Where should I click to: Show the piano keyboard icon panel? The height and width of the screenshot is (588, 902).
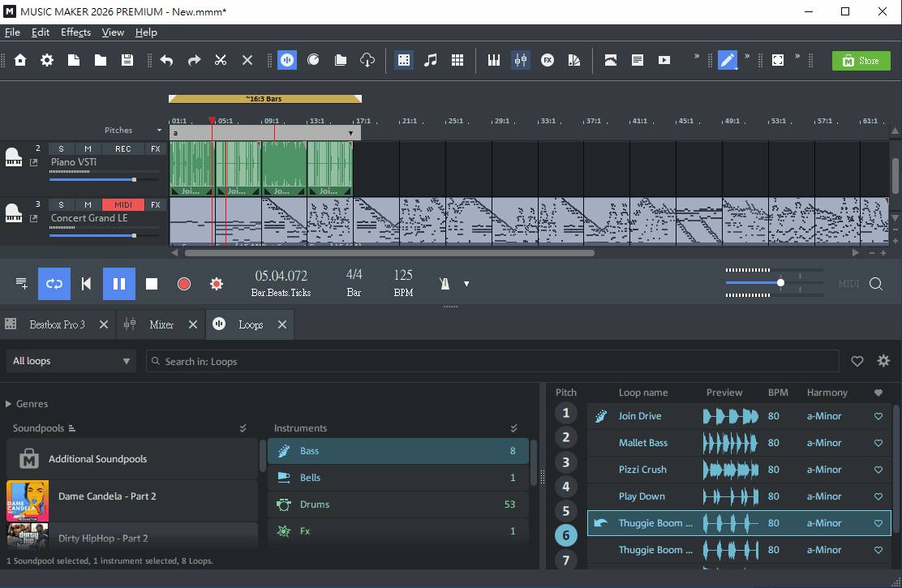493,60
